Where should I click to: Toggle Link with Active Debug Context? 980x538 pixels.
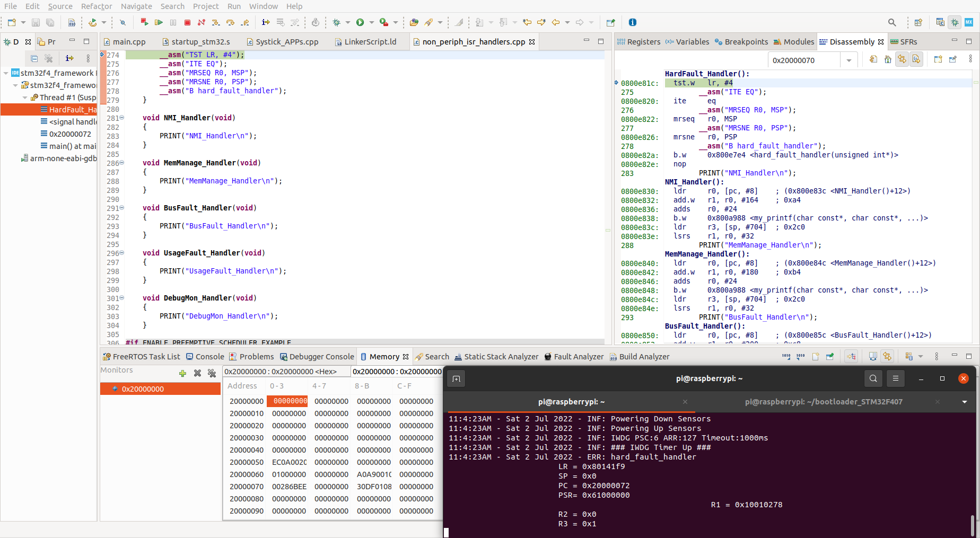click(x=902, y=59)
